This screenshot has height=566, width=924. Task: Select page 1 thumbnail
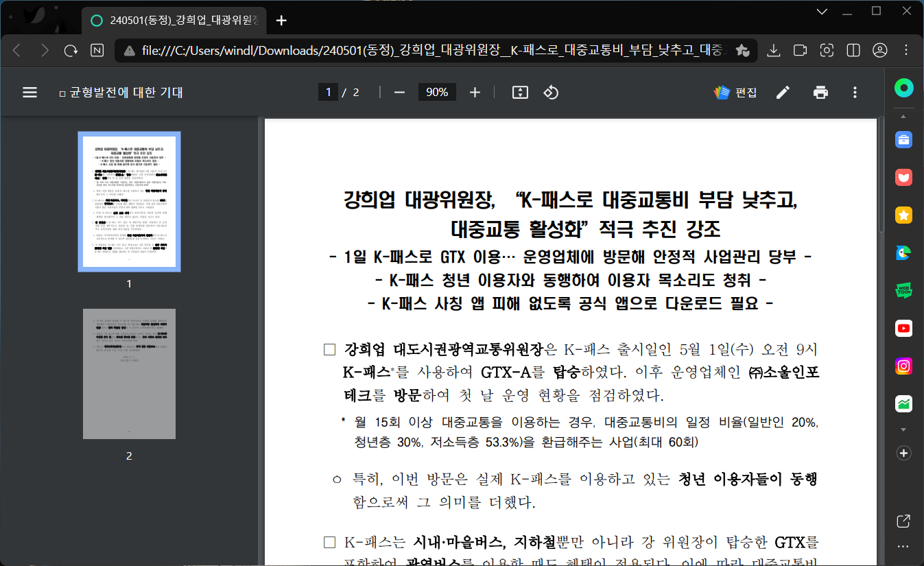coord(129,202)
